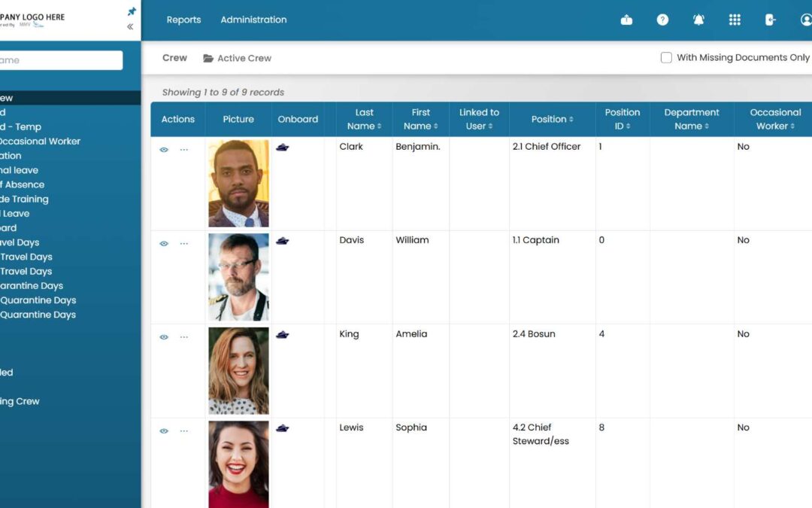This screenshot has height=508, width=812.
Task: Open the help question mark icon
Action: (662, 20)
